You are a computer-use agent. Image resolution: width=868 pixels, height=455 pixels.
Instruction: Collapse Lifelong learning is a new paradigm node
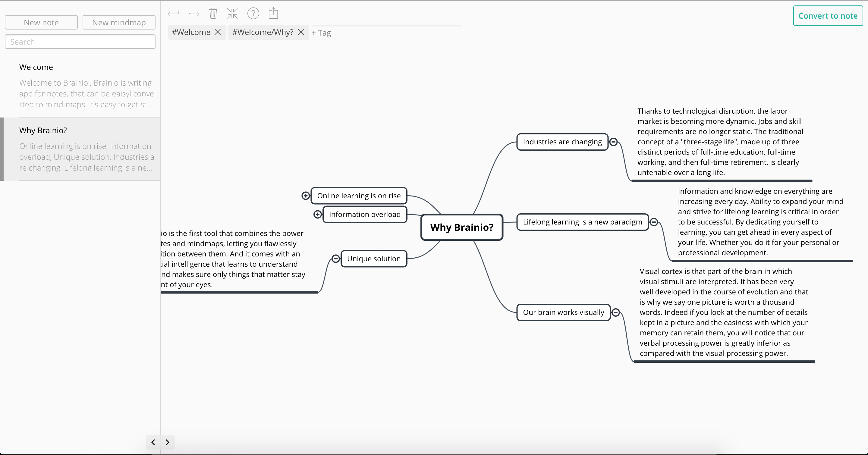[x=654, y=222]
